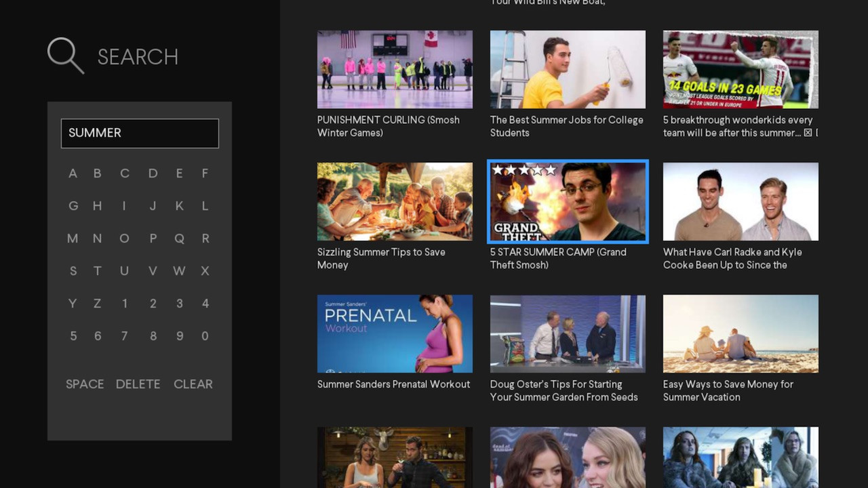This screenshot has width=868, height=488.
Task: Click the Doug Oster's Tips title link
Action: 564,390
